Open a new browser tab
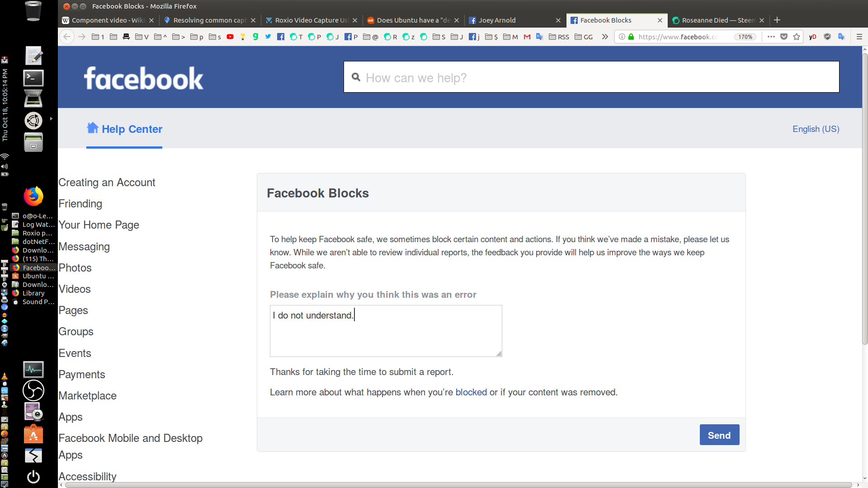The width and height of the screenshot is (868, 488). click(x=777, y=20)
